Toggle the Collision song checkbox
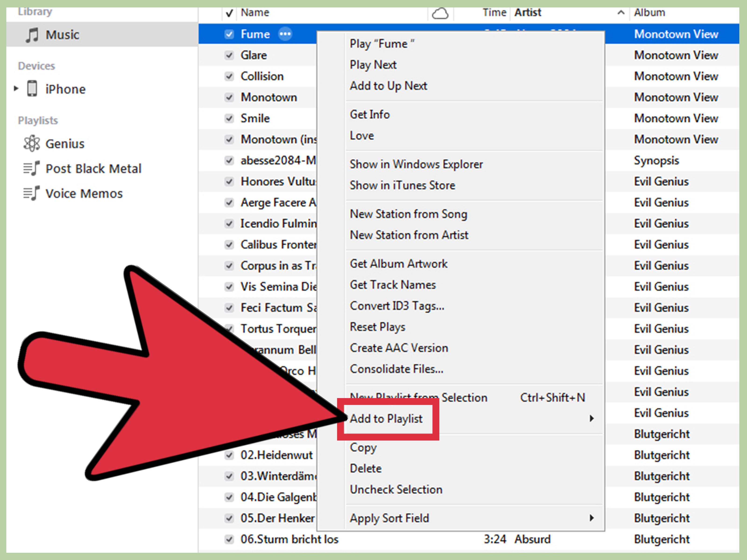The width and height of the screenshot is (747, 560). click(x=229, y=76)
